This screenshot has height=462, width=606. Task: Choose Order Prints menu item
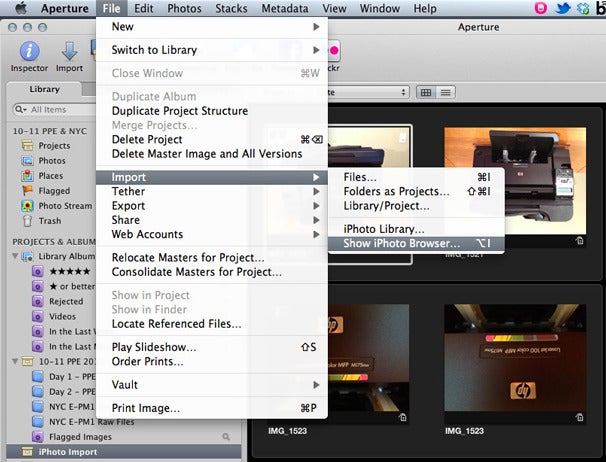point(212,361)
